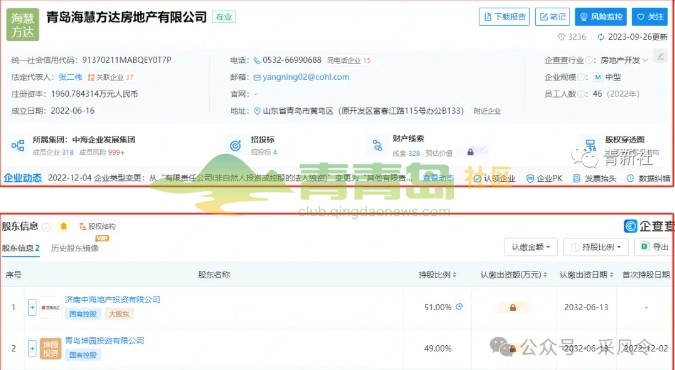675x370 pixels.
Task: View 成员企业 318 count
Action: pyautogui.click(x=53, y=152)
